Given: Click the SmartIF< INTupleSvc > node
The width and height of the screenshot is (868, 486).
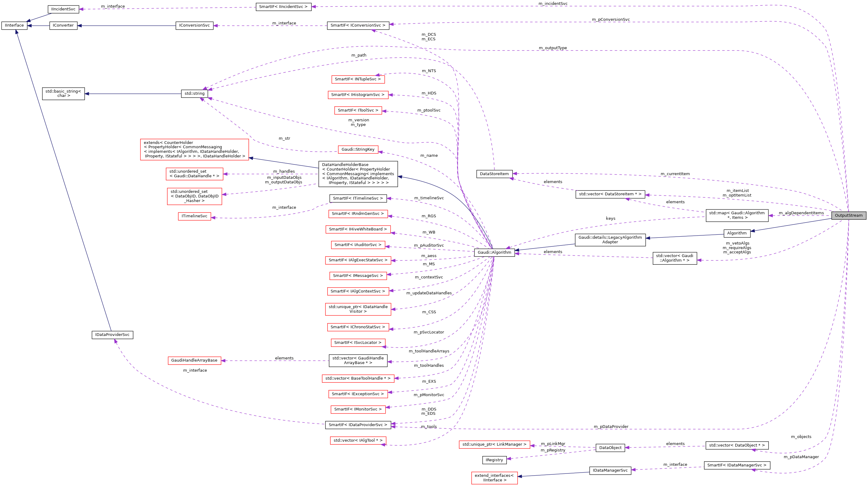Looking at the screenshot, I should click(358, 79).
